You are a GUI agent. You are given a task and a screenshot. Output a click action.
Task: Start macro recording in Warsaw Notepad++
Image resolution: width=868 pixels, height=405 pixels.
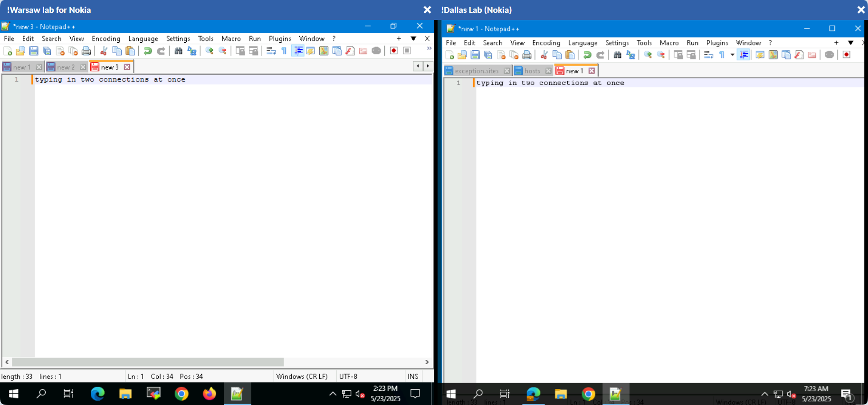393,51
